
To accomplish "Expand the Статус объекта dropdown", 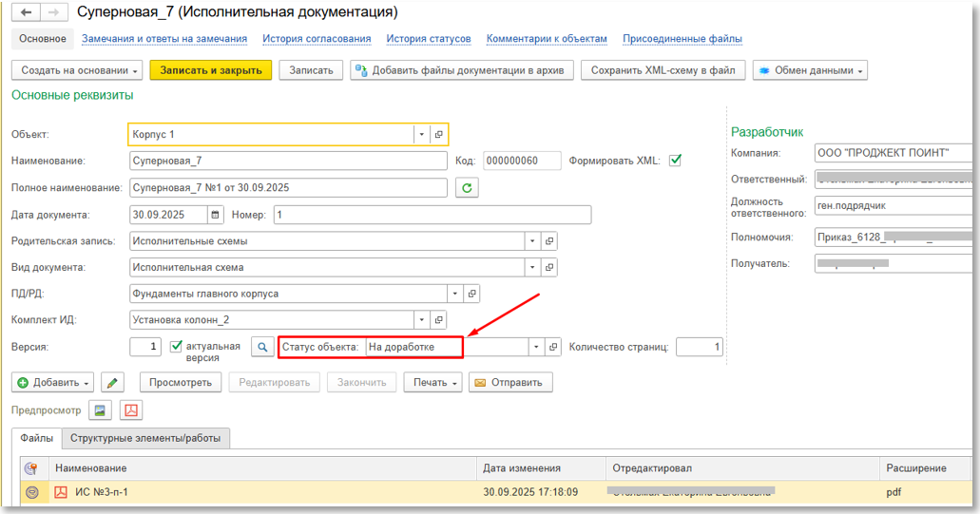I will coord(536,348).
